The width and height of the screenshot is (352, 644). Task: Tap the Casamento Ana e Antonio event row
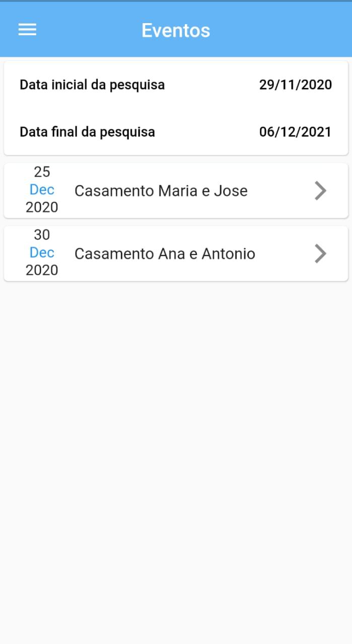(x=165, y=254)
